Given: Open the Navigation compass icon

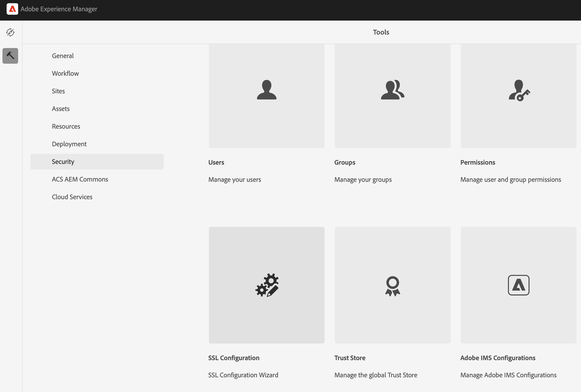Looking at the screenshot, I should 10,32.
